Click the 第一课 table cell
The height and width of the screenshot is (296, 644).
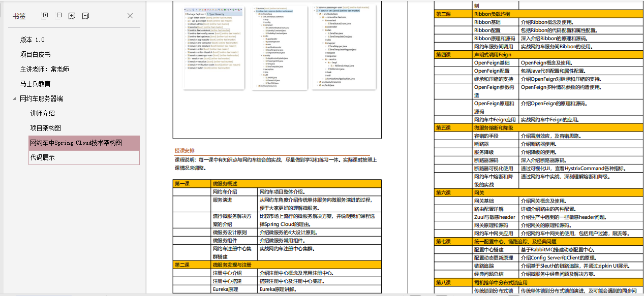point(192,184)
